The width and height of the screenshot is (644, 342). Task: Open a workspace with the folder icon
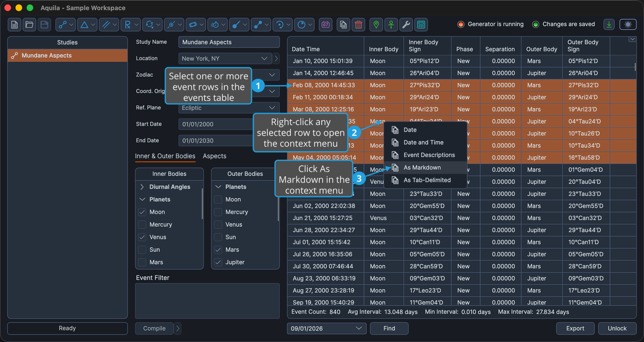[29, 25]
